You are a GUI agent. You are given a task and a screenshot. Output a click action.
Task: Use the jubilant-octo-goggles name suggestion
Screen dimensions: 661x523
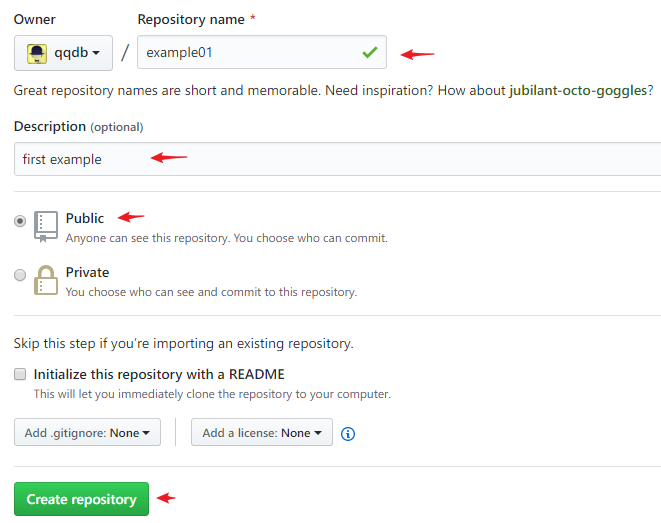[x=578, y=91]
